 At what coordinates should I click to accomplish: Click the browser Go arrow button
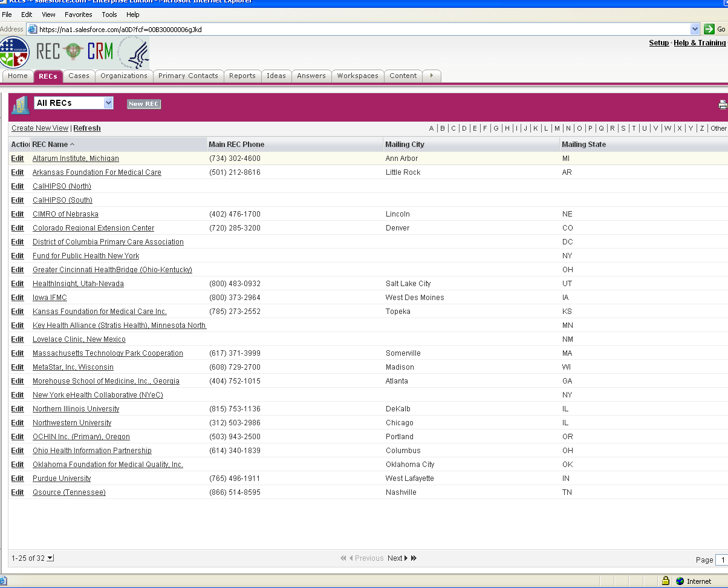click(709, 29)
